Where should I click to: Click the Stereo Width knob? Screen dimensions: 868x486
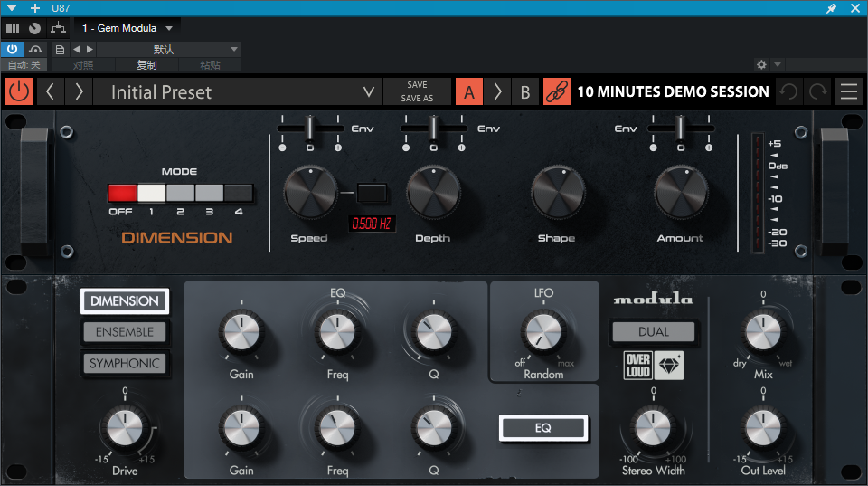653,428
